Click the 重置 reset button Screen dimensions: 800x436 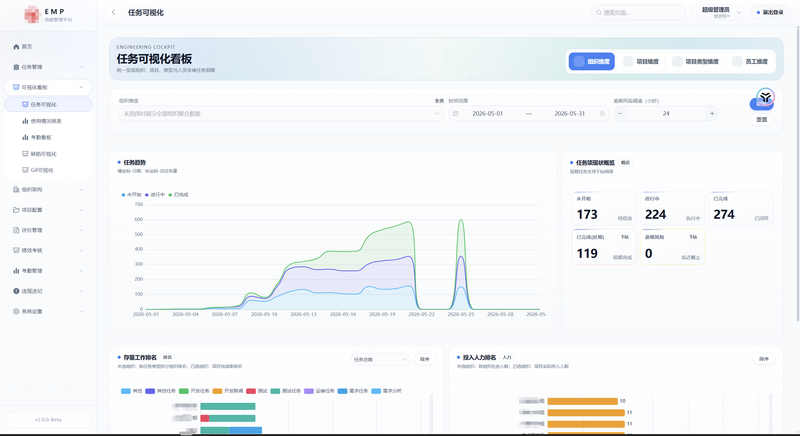pyautogui.click(x=761, y=119)
